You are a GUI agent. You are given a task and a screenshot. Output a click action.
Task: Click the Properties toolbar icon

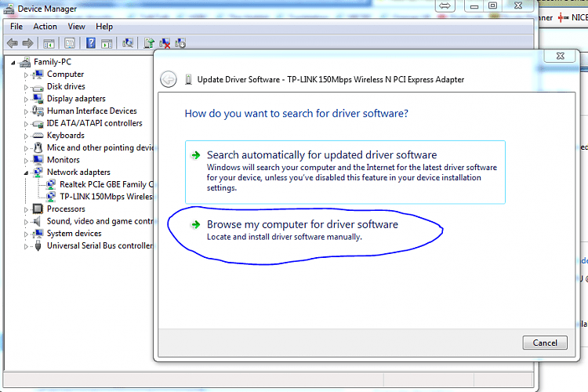[70, 43]
